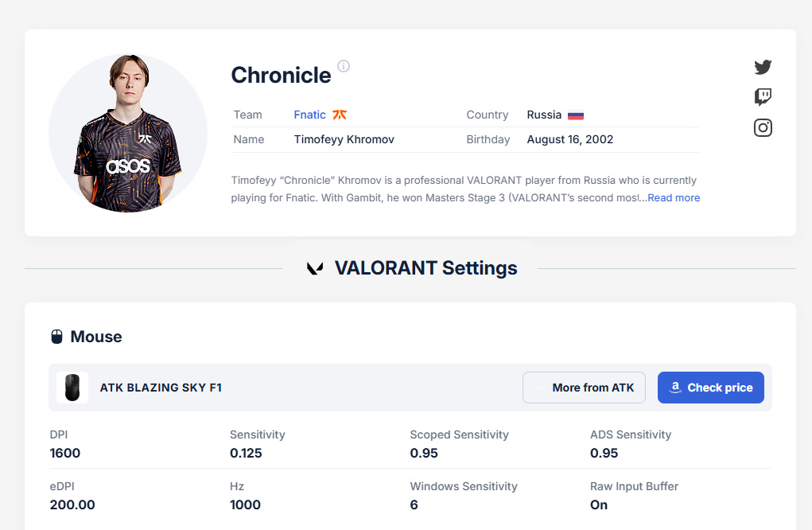Click the Russia country text

tap(544, 115)
